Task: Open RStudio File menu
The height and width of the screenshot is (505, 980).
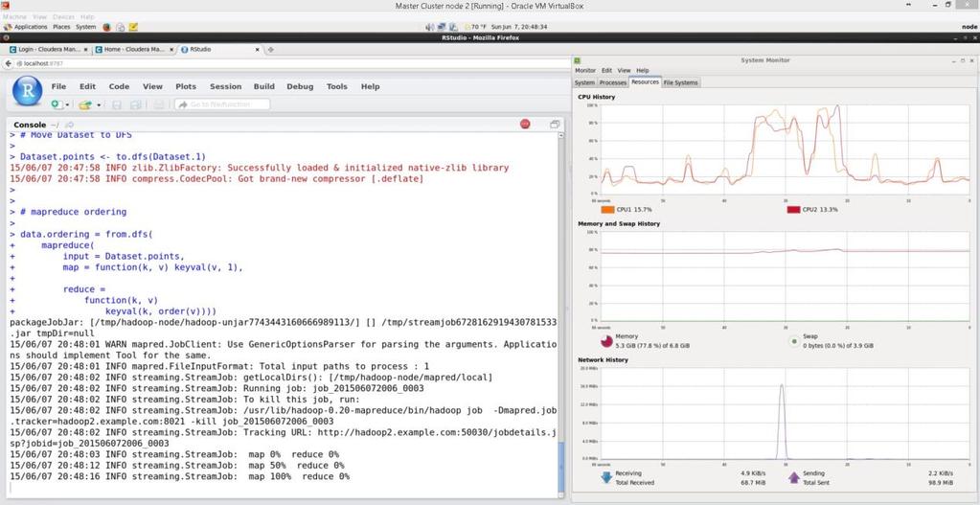Action: pos(58,87)
